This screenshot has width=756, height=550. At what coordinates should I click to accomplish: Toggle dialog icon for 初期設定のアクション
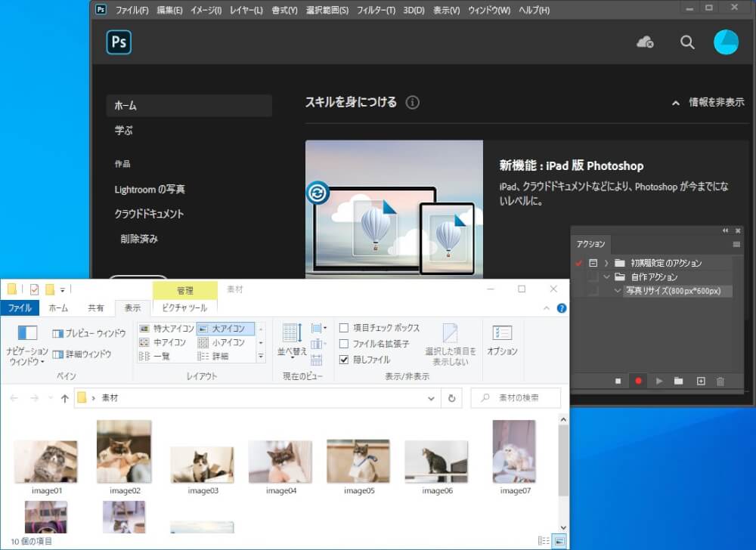click(x=593, y=263)
